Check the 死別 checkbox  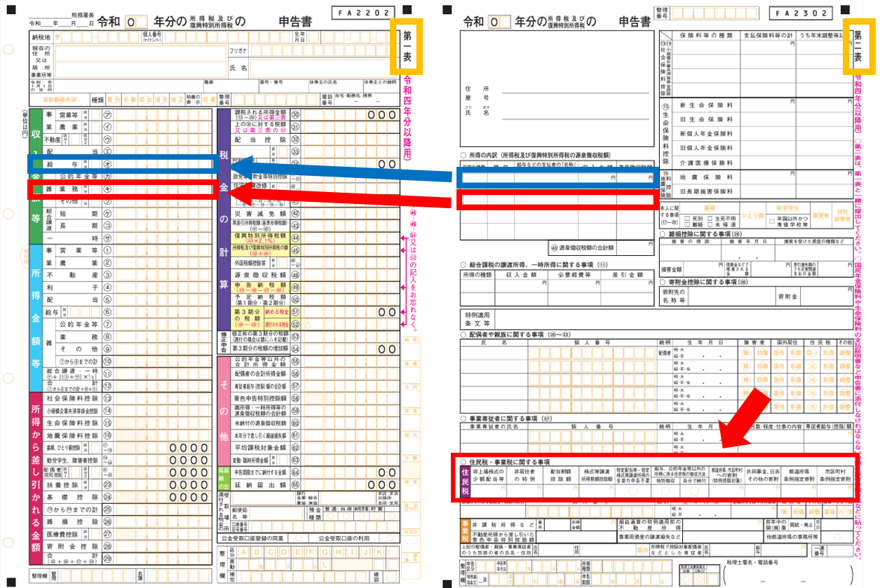[686, 217]
